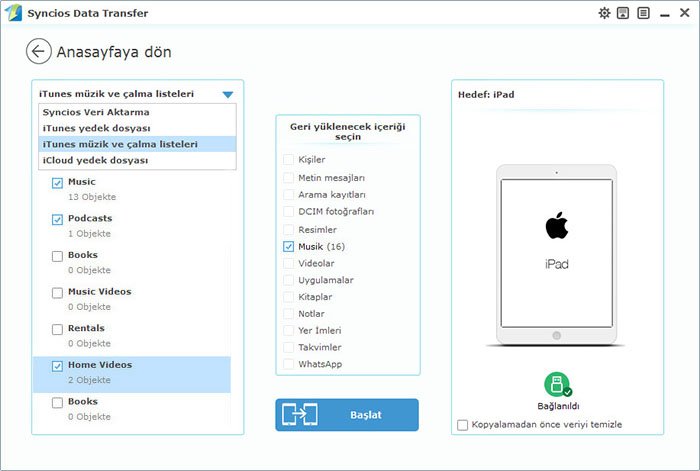The image size is (700, 471).
Task: Check the DCIM fotoğrafları checkbox
Action: [288, 212]
